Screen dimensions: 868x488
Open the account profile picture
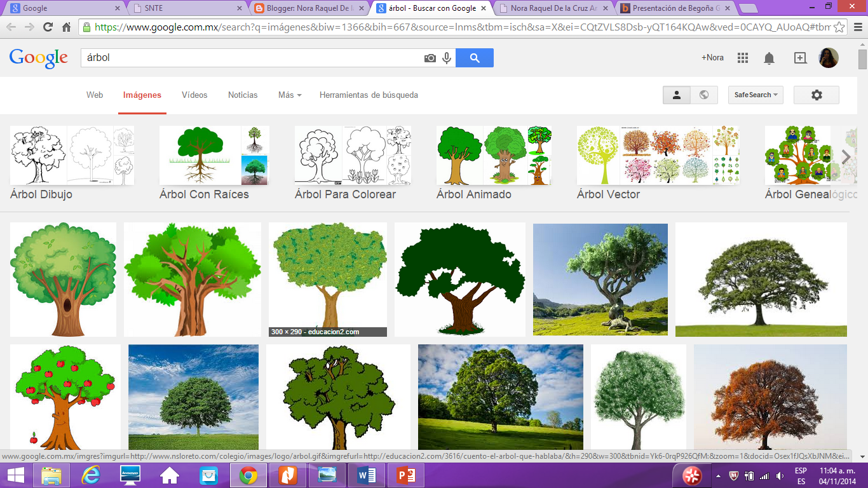point(829,58)
